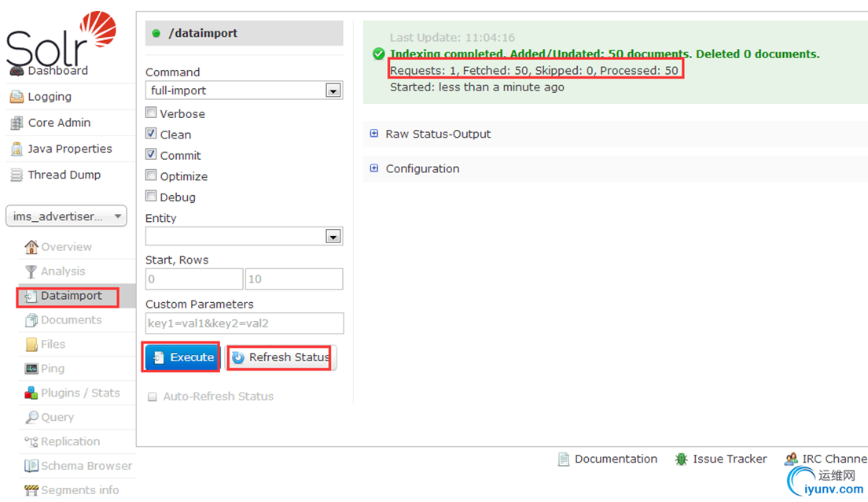Uncheck the Clean checkbox
Image resolution: width=868 pixels, height=502 pixels.
click(151, 134)
